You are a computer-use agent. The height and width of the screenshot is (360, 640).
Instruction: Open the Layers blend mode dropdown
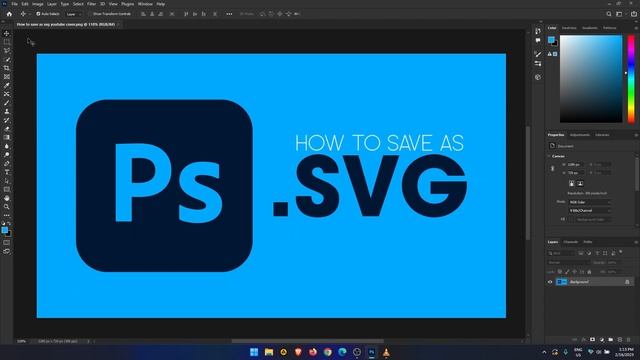[569, 262]
